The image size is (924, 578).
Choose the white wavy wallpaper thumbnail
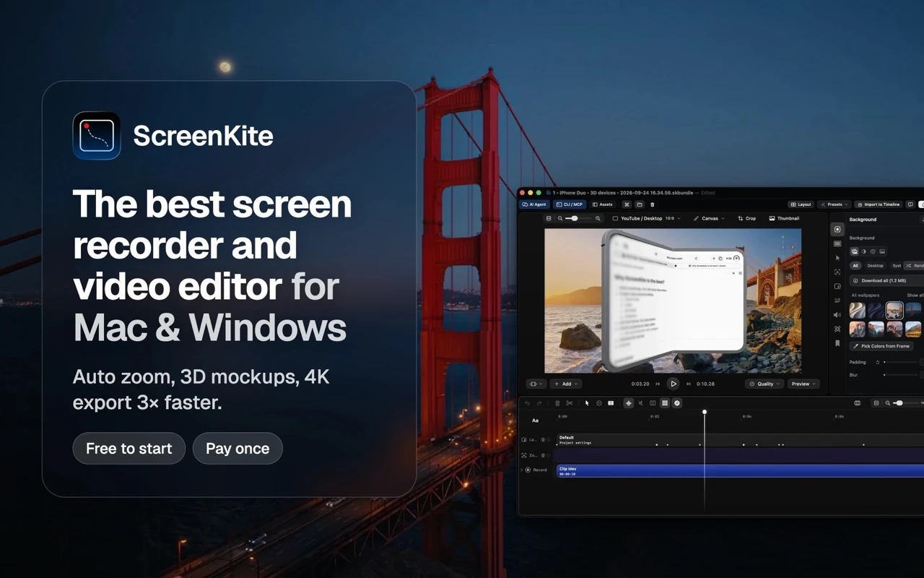[858, 310]
